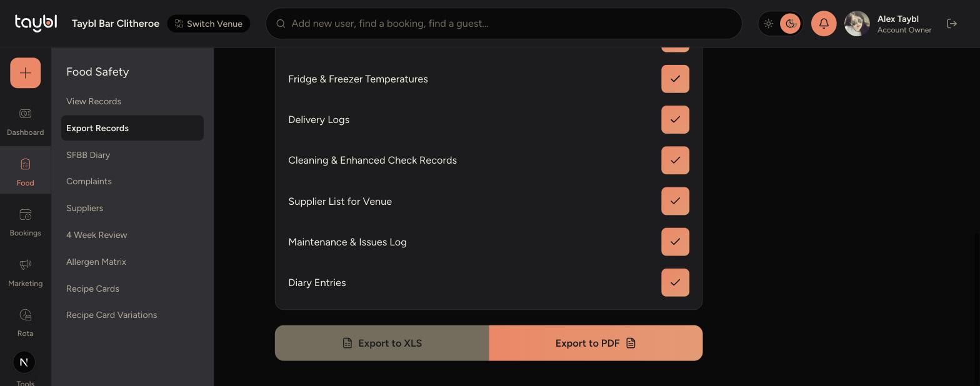Open SFBB Diary menu item

click(x=88, y=155)
